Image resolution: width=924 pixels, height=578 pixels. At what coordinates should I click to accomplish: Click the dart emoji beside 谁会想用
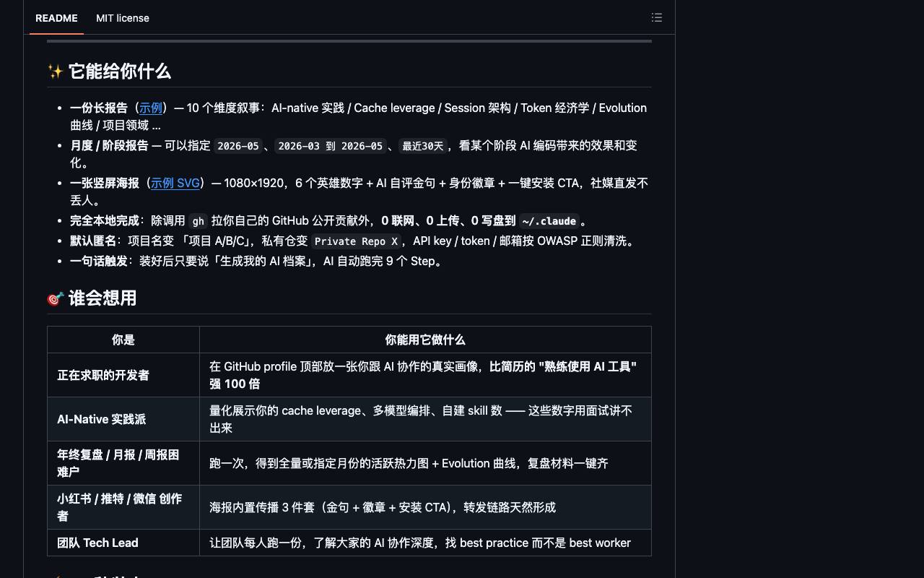tap(56, 298)
